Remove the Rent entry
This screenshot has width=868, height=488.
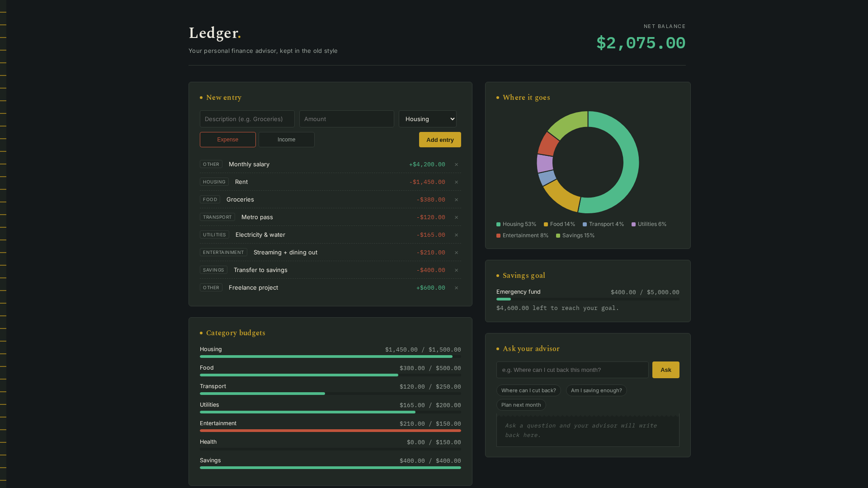(456, 182)
